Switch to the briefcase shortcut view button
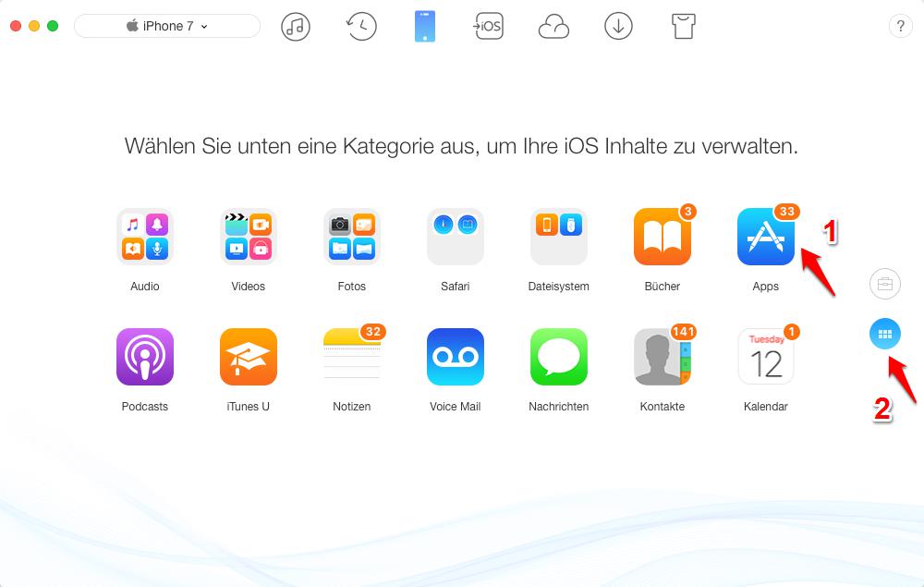 885,284
